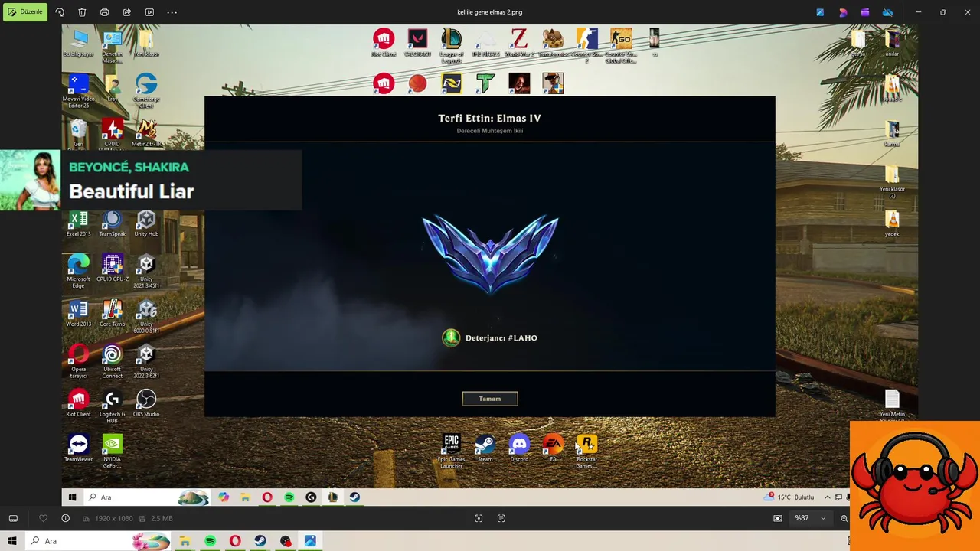Open Spotify on the bottom real taskbar

(x=210, y=541)
